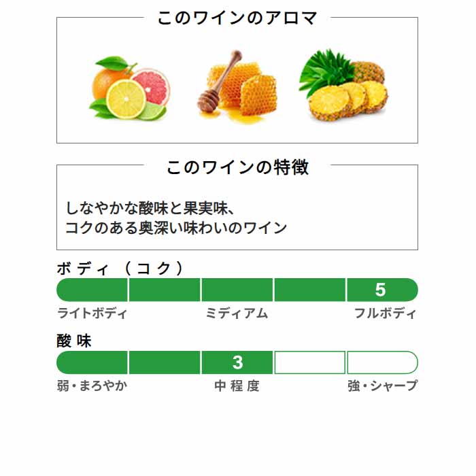476x476 pixels.
Task: Click the このワインのアロマ heading
Action: point(237,18)
